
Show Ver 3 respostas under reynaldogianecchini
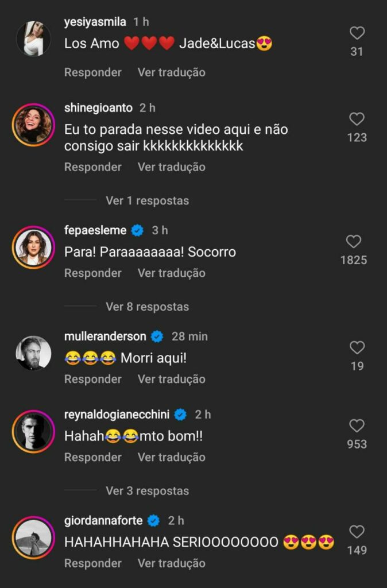tap(147, 491)
